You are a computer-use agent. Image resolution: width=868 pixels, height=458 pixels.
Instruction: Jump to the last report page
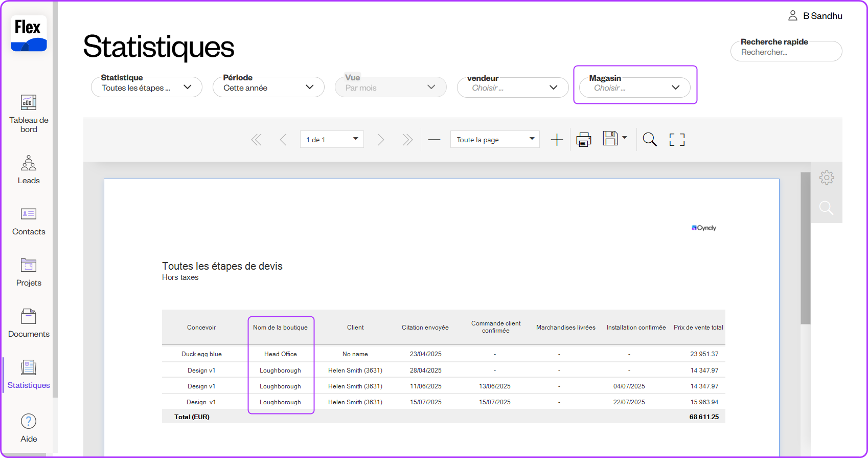point(407,140)
